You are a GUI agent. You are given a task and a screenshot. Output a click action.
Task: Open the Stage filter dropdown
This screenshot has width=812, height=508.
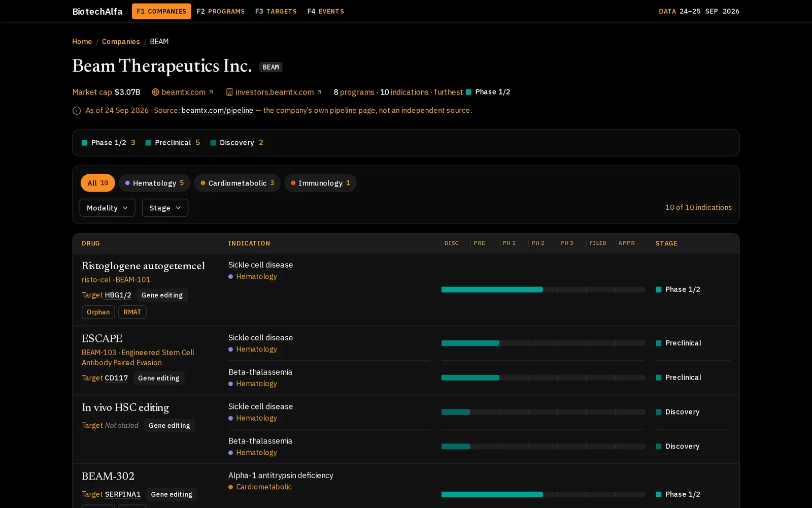165,208
